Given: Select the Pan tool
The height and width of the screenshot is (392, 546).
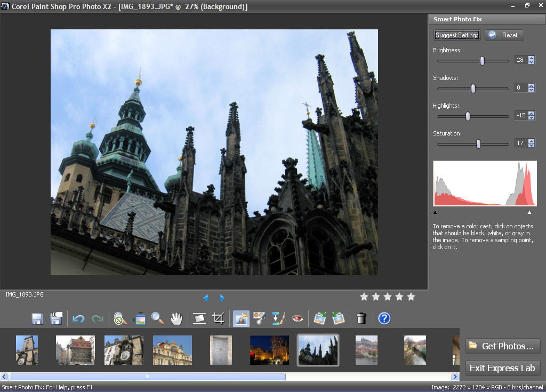Looking at the screenshot, I should [x=176, y=318].
